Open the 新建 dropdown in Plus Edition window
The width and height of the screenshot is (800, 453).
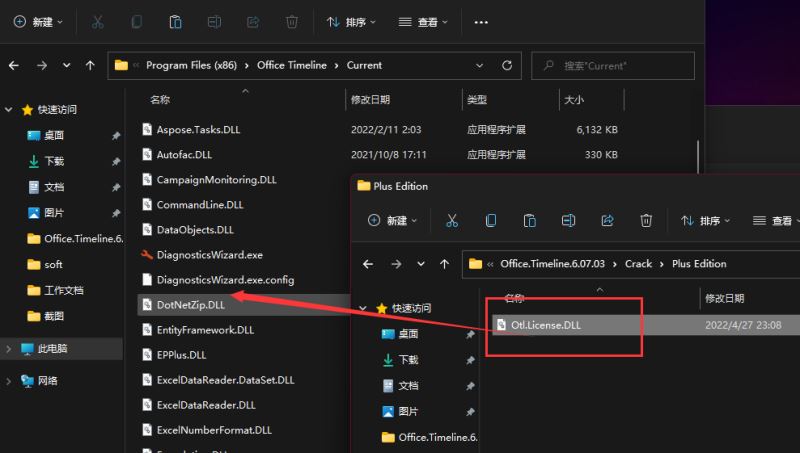[392, 220]
